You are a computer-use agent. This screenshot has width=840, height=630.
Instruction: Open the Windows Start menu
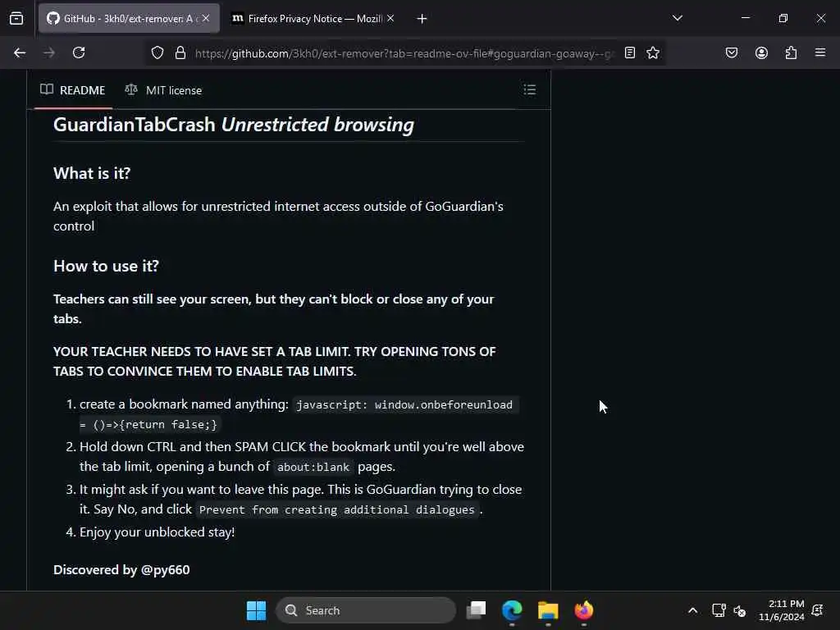tap(256, 610)
